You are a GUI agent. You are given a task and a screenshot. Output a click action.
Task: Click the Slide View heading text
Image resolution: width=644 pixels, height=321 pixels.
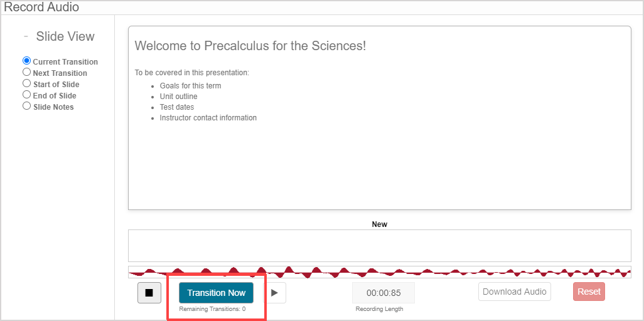(x=65, y=36)
